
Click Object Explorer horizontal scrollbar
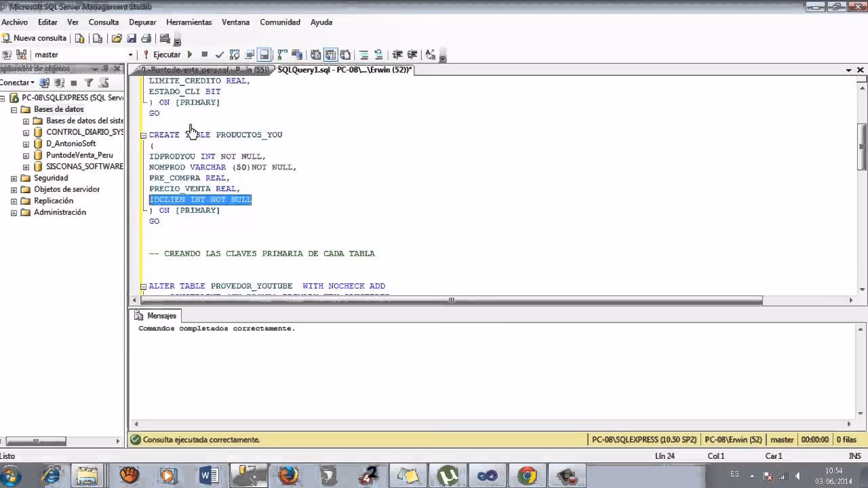click(36, 441)
